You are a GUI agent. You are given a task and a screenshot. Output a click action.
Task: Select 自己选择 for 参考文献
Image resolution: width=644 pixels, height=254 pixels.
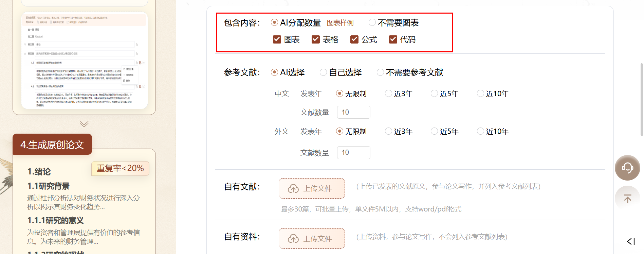(x=323, y=72)
